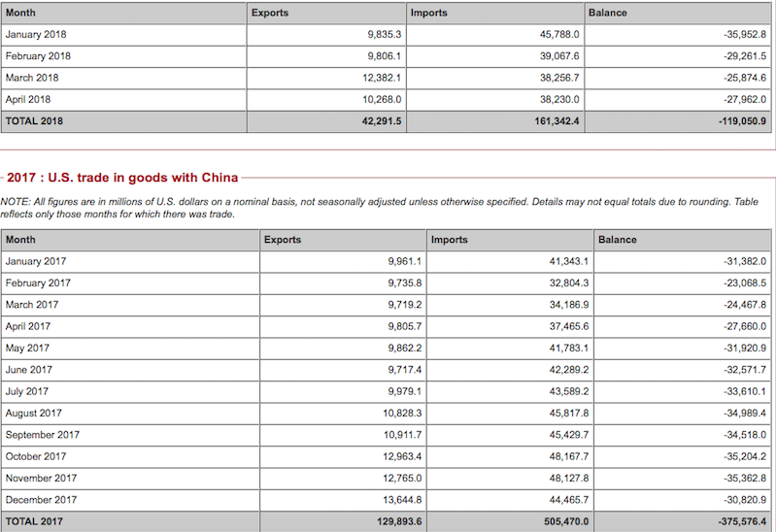Screen dimensions: 776x532
Task: Select April 2018 exports value 10,268.0
Action: click(x=382, y=99)
